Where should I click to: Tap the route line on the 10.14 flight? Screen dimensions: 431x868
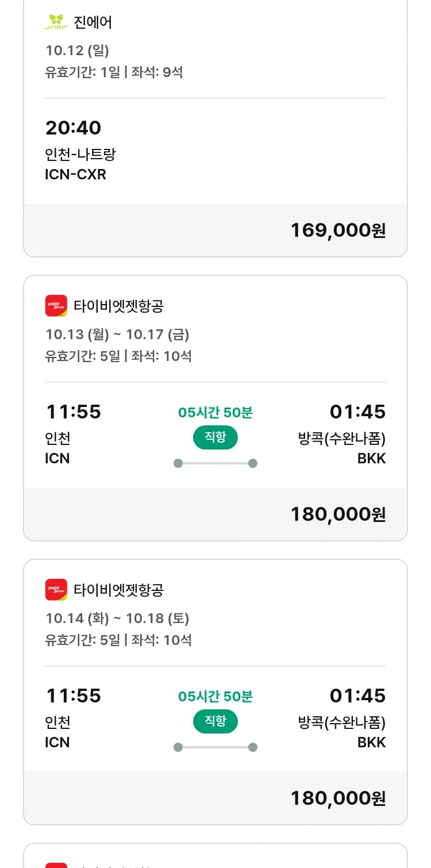215,747
